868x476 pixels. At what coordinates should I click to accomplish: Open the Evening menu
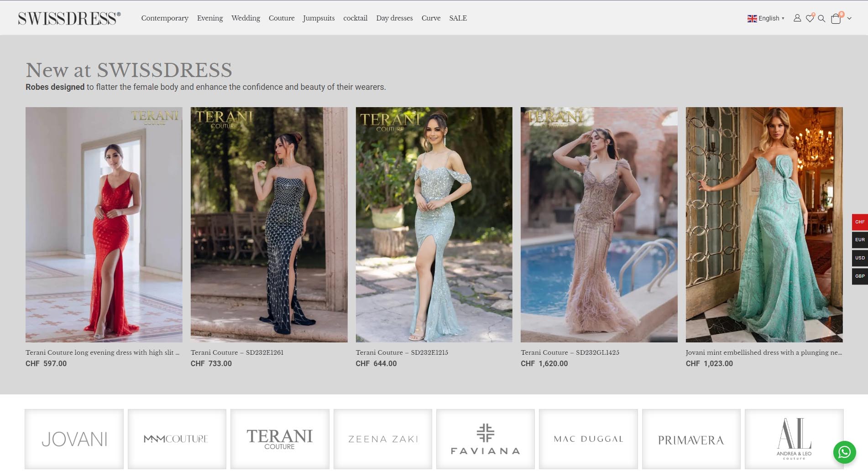(210, 18)
